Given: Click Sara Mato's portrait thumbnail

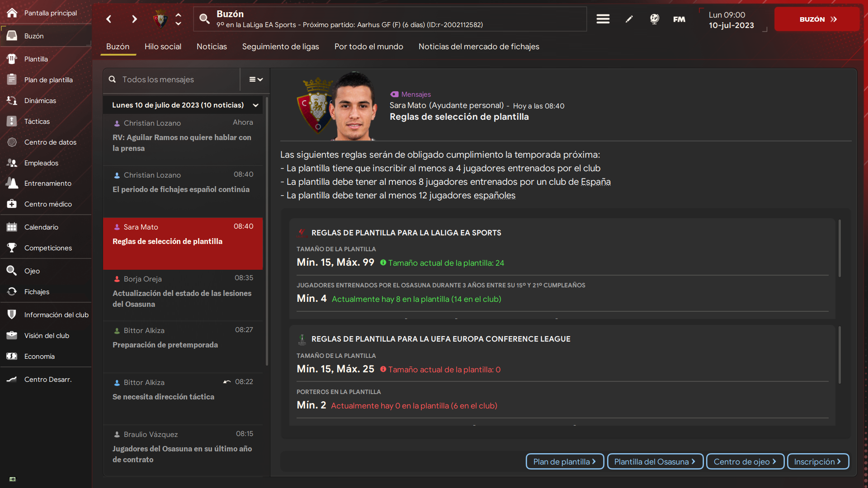Looking at the screenshot, I should point(354,106).
